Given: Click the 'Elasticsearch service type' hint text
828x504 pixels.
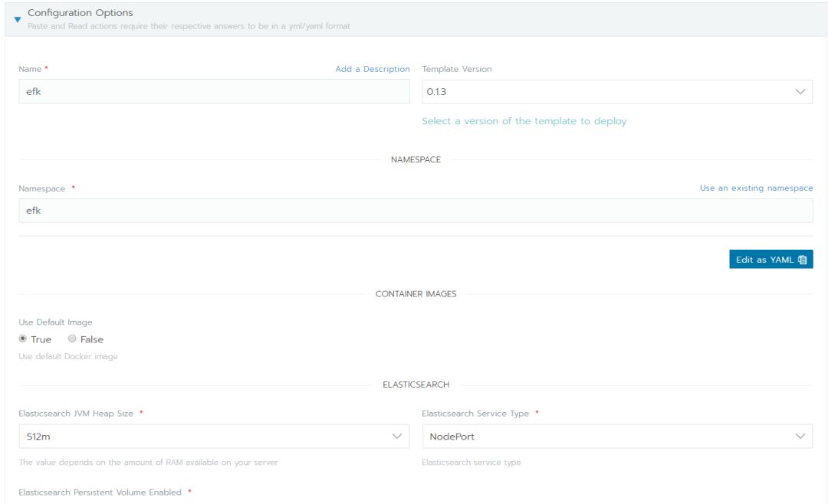Looking at the screenshot, I should tap(471, 463).
